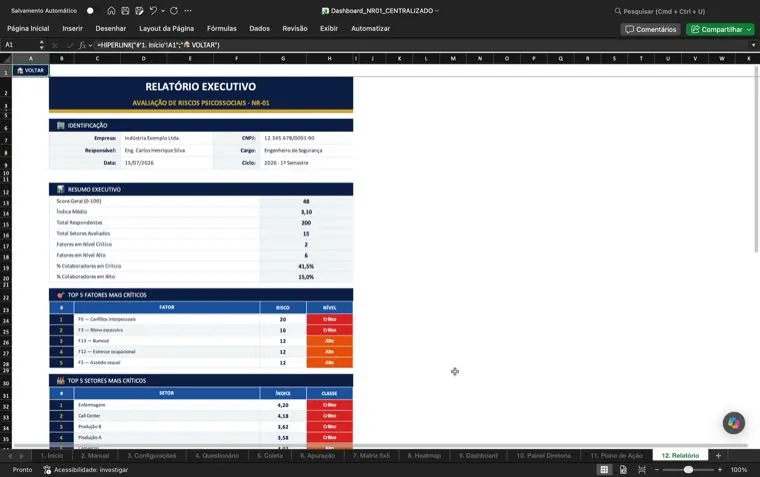Viewport: 760px width, 477px height.
Task: Open the Automatizar ribbon tab
Action: (370, 29)
